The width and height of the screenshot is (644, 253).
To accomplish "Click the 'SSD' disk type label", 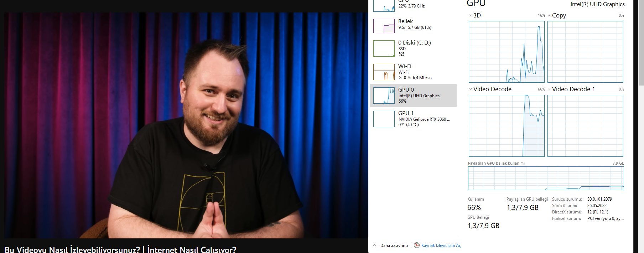I will pyautogui.click(x=402, y=49).
